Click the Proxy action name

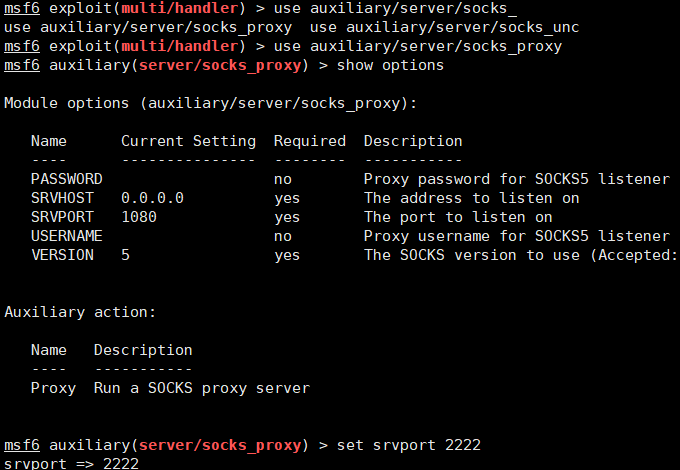coord(53,388)
